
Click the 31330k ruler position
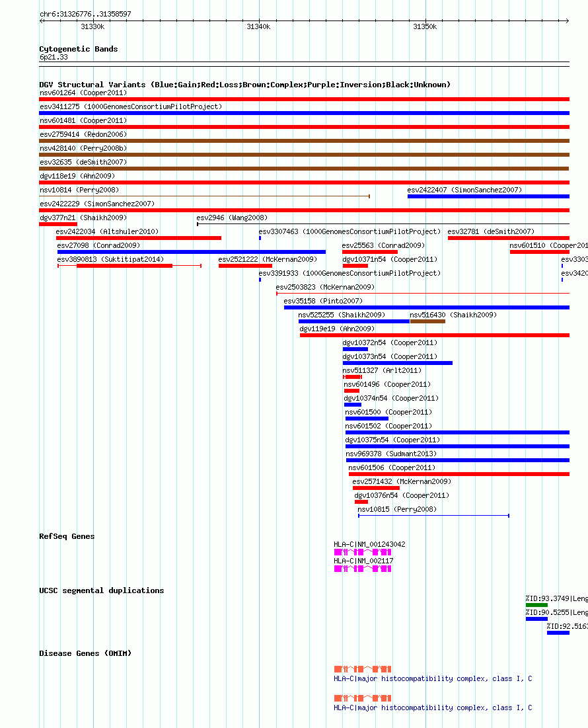pos(92,27)
